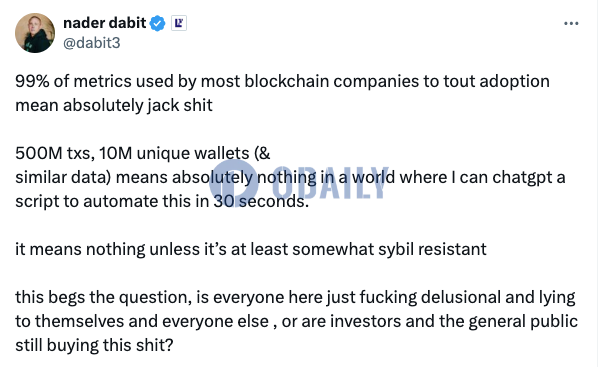This screenshot has height=367, width=598.
Task: Click 'script to automate this' line
Action: tap(162, 201)
